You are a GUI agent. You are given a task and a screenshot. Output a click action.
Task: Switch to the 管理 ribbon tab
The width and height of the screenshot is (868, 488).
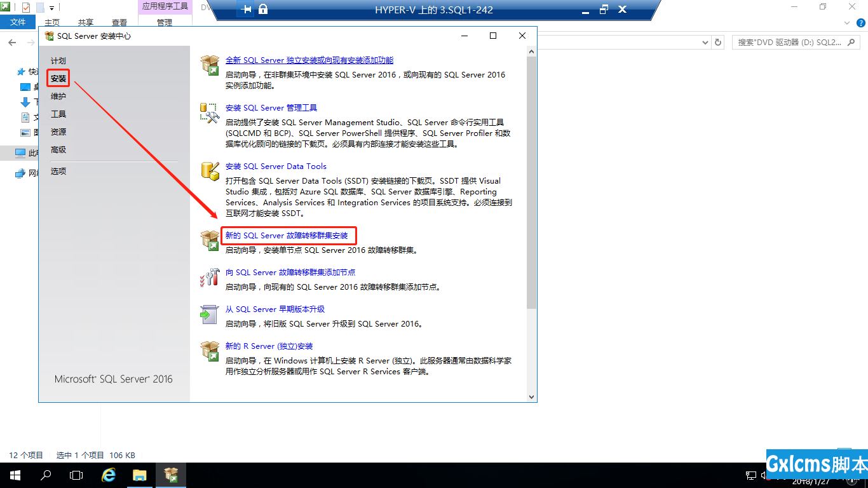(165, 22)
